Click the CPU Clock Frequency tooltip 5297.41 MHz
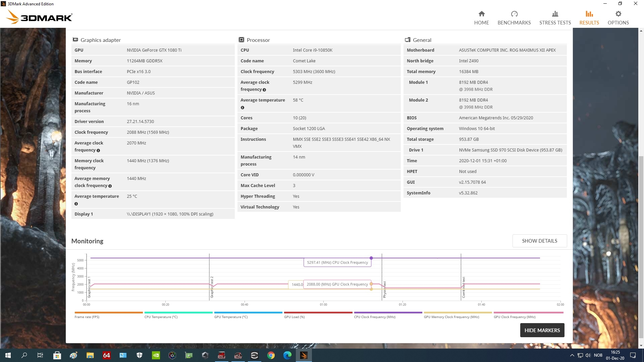Image resolution: width=644 pixels, height=362 pixels. coord(337,262)
